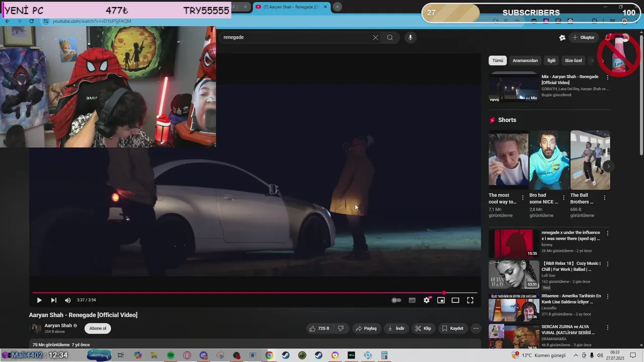Like the video with 725 B likes
This screenshot has width=644, height=362.
(319, 328)
